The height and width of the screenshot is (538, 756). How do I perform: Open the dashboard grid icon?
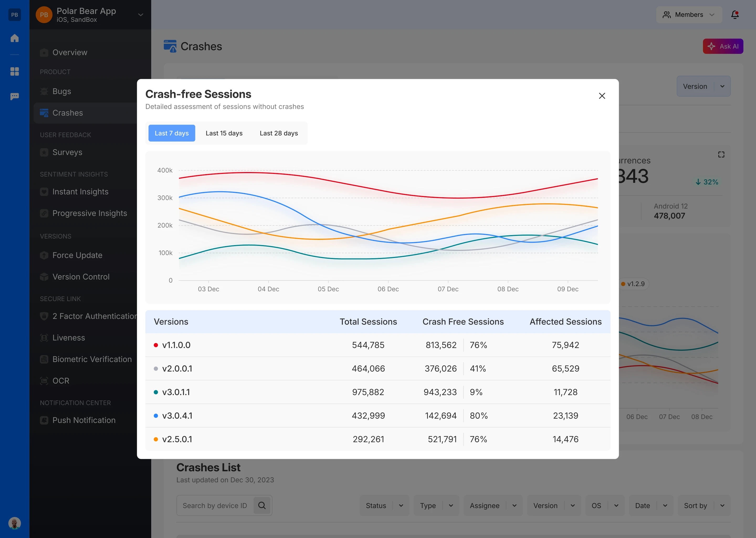[14, 71]
